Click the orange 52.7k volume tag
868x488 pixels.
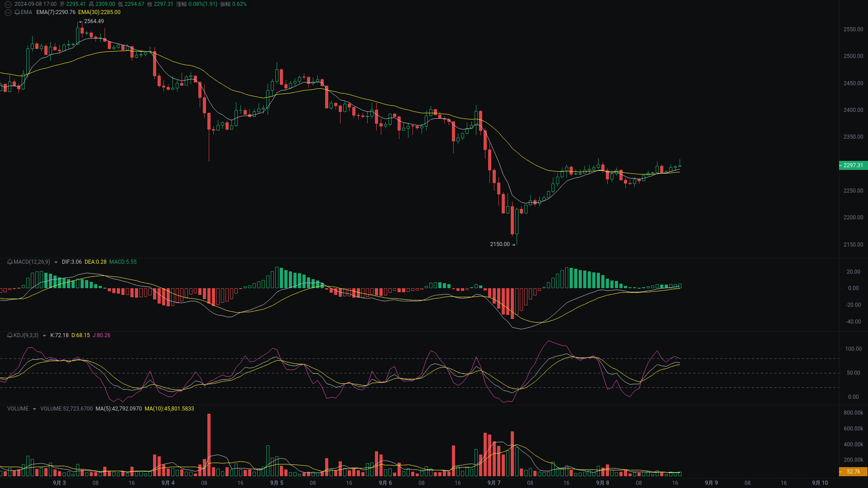[x=853, y=472]
